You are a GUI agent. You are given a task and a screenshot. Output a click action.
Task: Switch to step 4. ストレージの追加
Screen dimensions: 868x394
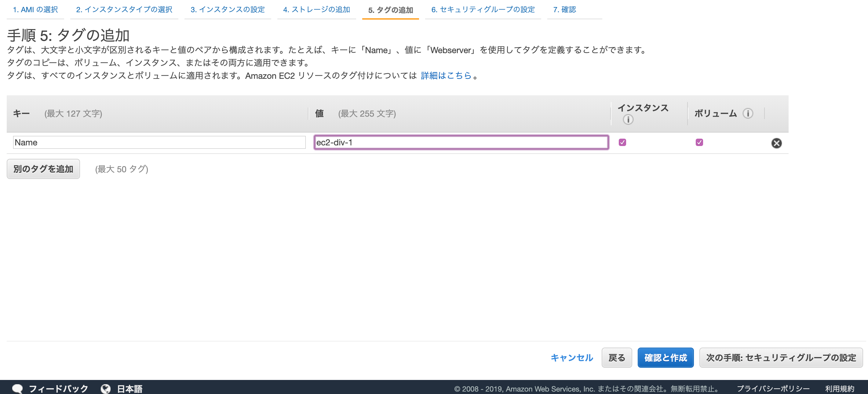(316, 9)
